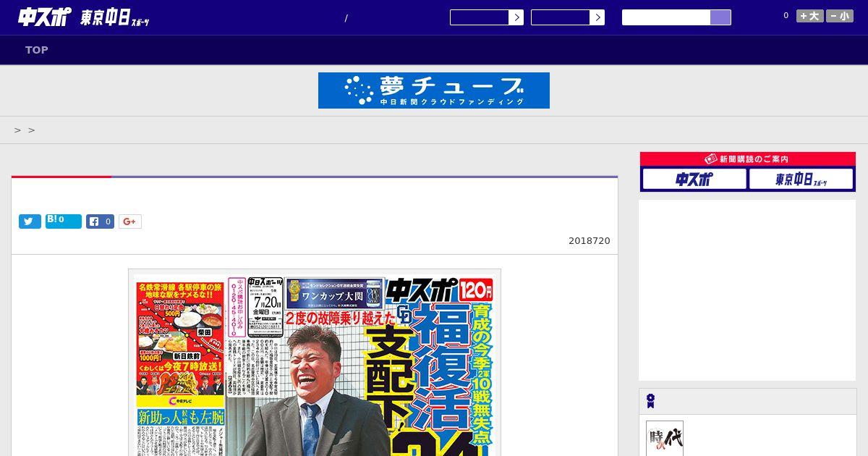Open the 時代 thumbnail in sidebar
This screenshot has width=868, height=456.
coord(665,439)
